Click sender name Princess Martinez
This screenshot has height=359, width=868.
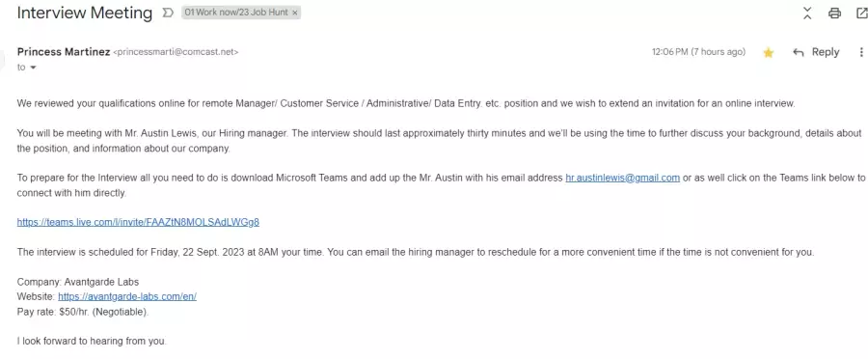63,52
